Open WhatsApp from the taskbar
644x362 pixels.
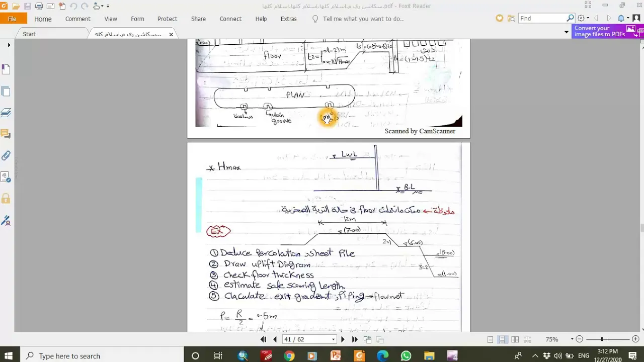pyautogui.click(x=406, y=356)
